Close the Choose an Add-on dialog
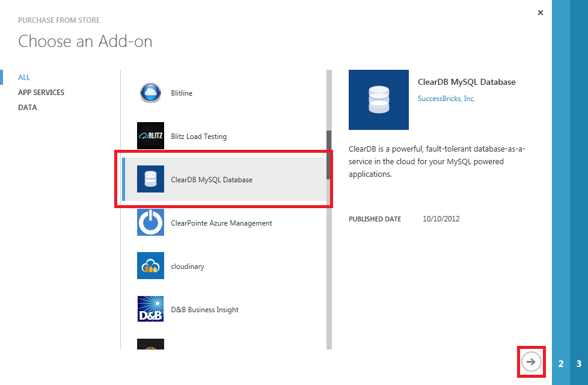588x385 pixels. pyautogui.click(x=540, y=12)
